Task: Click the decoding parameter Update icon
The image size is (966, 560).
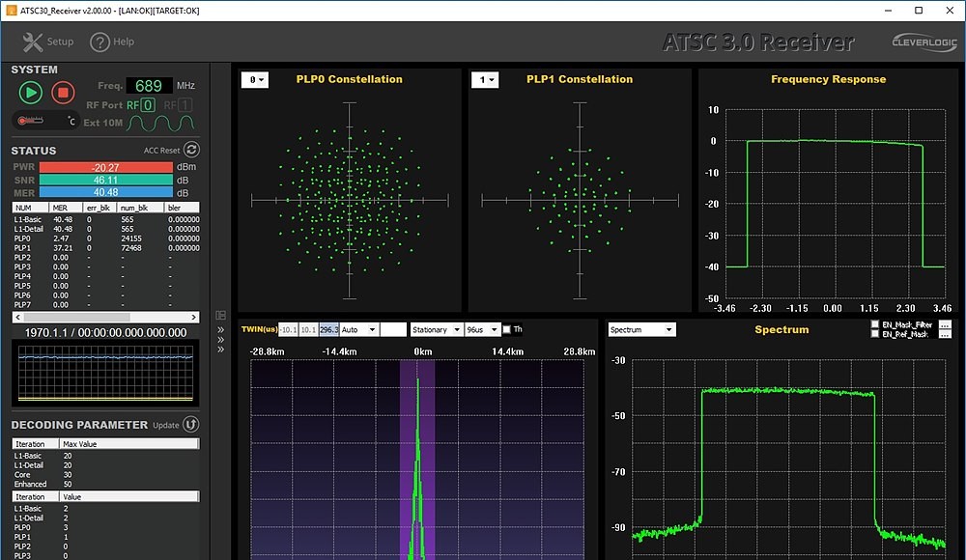Action: pyautogui.click(x=191, y=425)
